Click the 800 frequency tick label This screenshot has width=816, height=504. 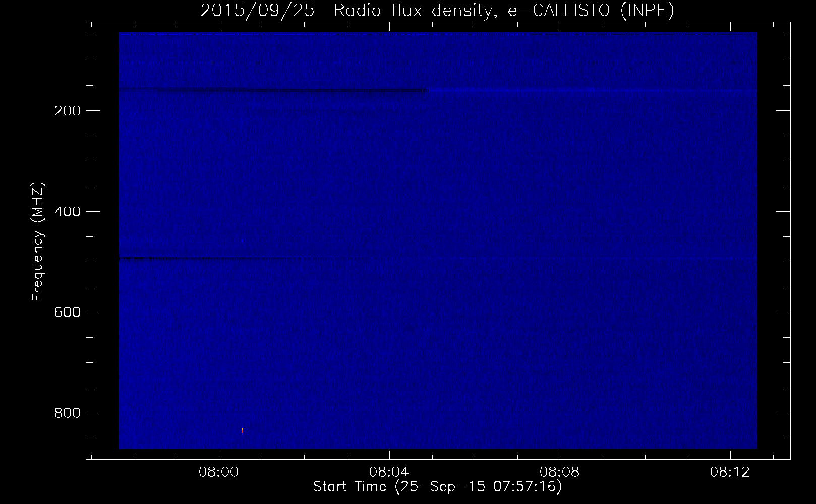(67, 413)
